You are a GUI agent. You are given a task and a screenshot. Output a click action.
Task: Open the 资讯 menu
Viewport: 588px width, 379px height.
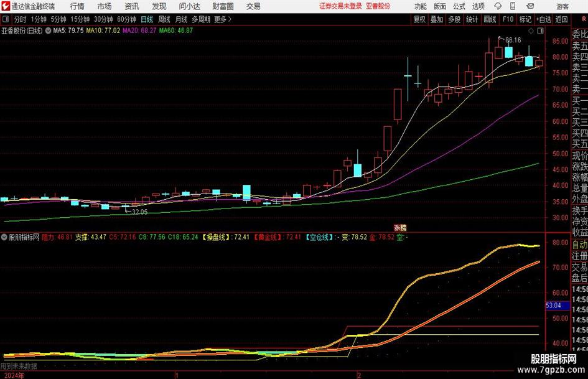pos(132,6)
